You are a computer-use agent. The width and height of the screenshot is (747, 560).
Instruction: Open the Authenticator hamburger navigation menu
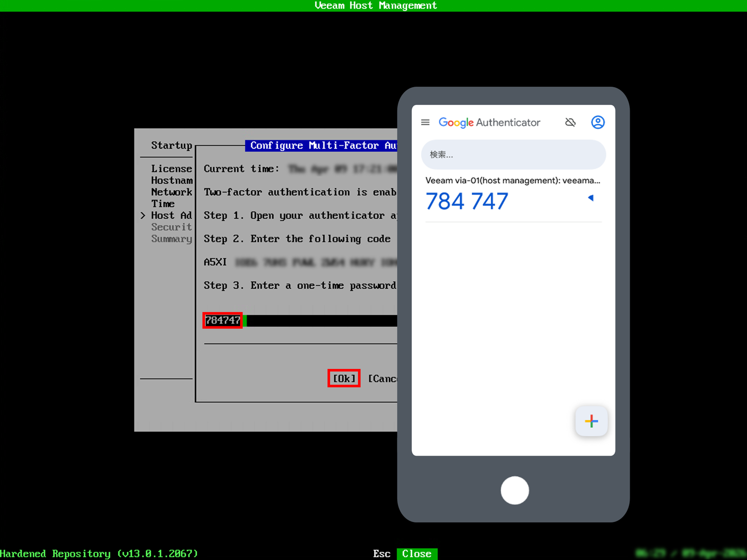[425, 122]
